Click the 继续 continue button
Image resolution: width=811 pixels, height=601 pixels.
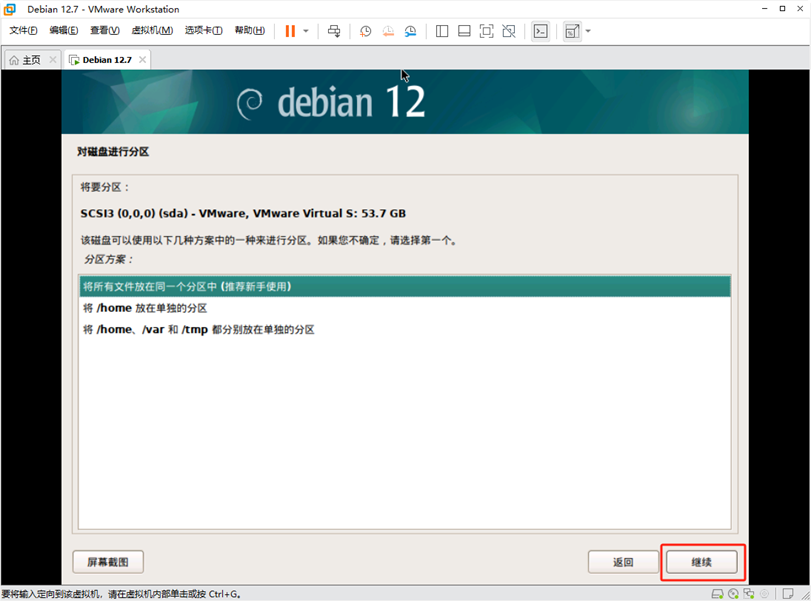702,562
